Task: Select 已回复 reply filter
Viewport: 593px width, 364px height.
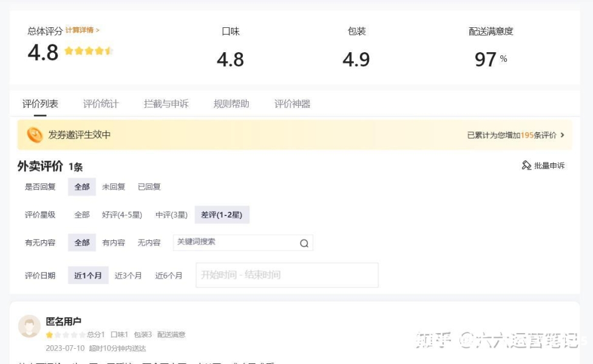Action: tap(149, 187)
